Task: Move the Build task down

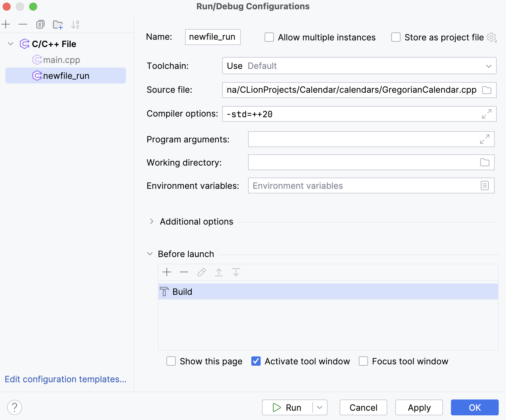Action: click(236, 272)
